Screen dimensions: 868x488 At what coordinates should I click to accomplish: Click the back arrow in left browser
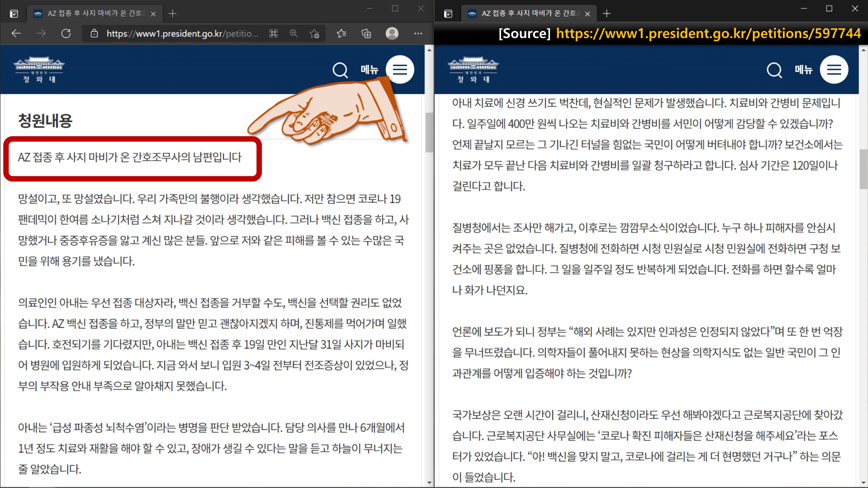coord(16,34)
